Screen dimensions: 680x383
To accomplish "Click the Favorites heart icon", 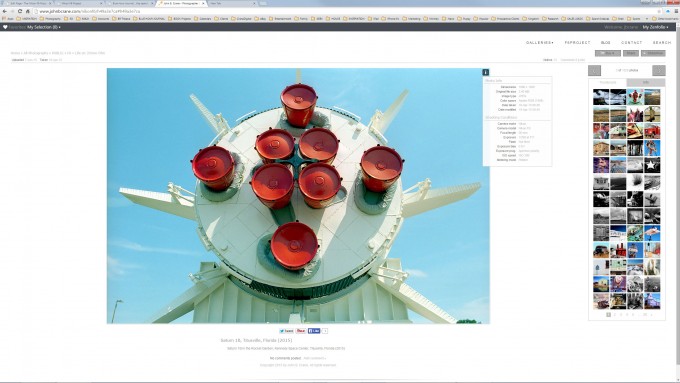I will [5, 27].
